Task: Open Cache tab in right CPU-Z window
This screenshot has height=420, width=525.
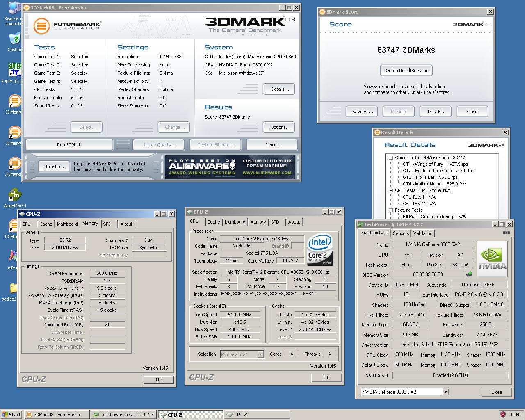Action: [213, 222]
